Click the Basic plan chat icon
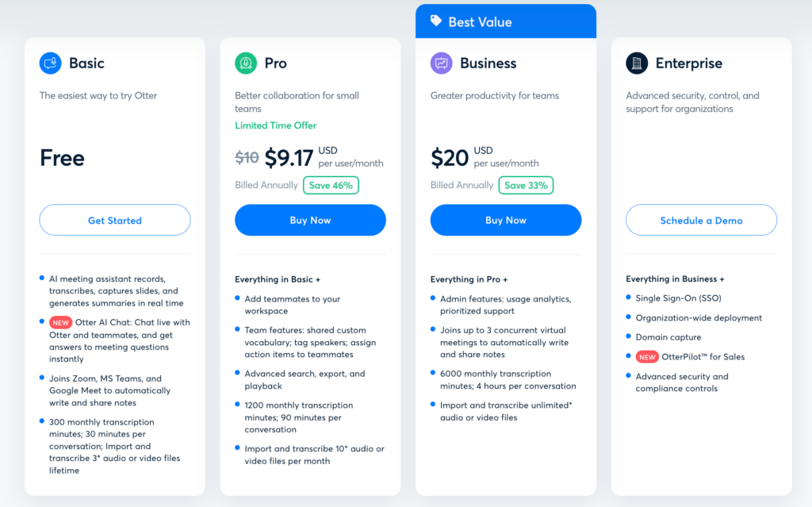The height and width of the screenshot is (507, 812). coord(51,63)
